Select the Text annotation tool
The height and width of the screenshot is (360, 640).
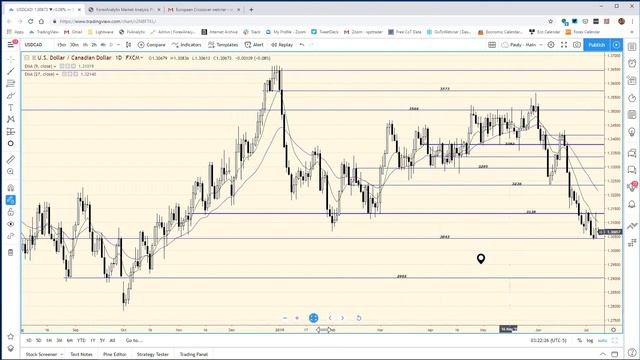point(11,107)
